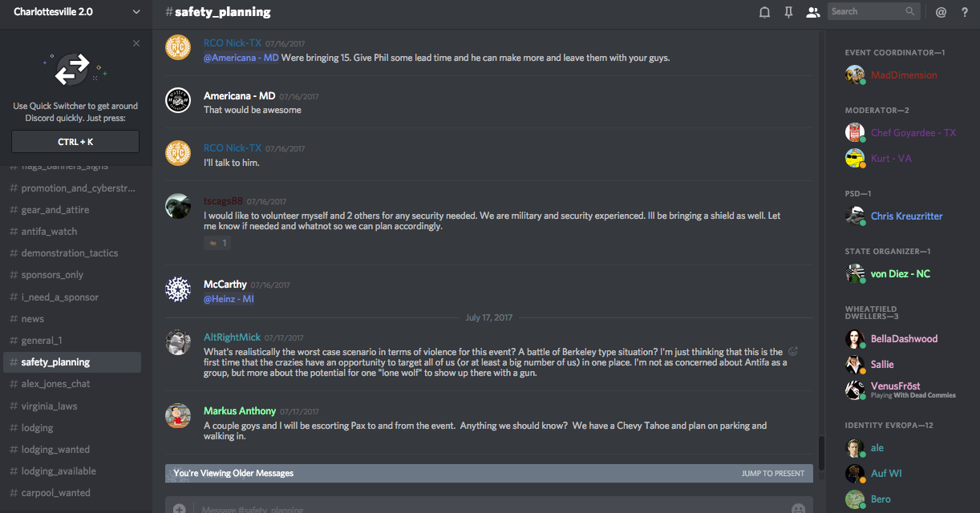Click the search magnifier icon
Image resolution: width=980 pixels, height=513 pixels.
pos(910,11)
